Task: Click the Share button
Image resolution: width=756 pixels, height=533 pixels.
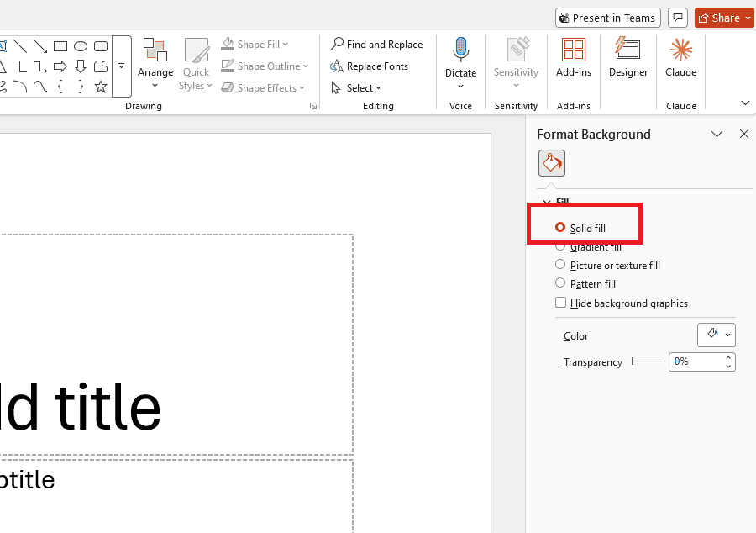Action: click(724, 18)
